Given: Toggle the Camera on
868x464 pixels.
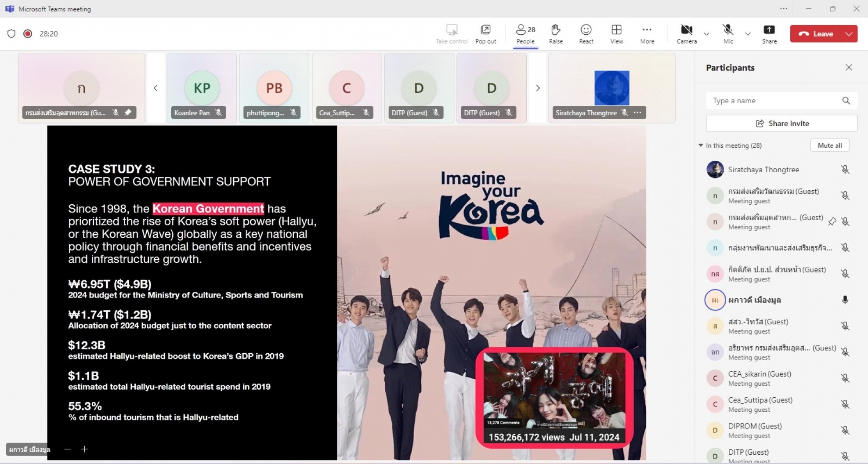Looking at the screenshot, I should (687, 34).
